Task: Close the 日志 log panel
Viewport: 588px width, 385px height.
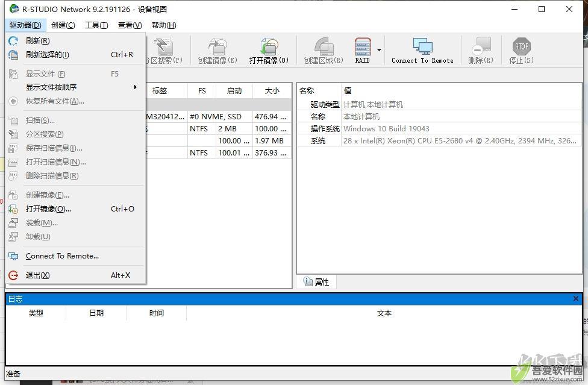Action: (x=576, y=299)
